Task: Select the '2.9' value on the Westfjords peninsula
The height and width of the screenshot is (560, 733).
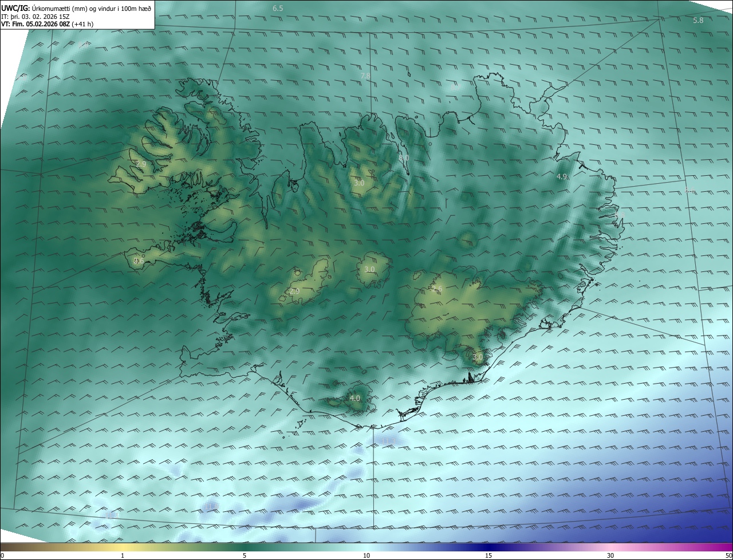Action: (141, 164)
